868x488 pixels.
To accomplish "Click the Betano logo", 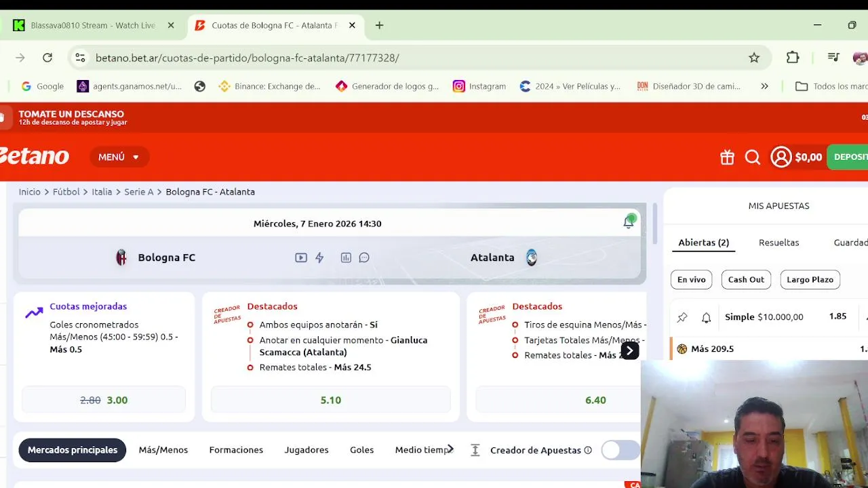I will tap(34, 157).
